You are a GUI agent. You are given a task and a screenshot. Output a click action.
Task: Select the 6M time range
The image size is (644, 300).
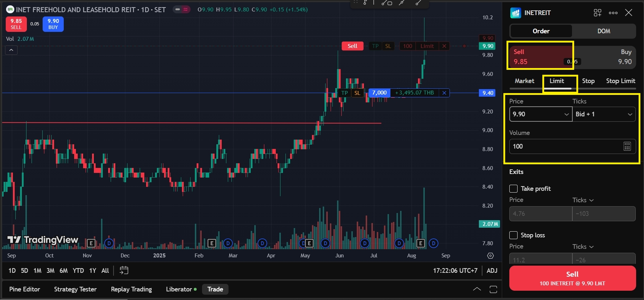point(63,271)
